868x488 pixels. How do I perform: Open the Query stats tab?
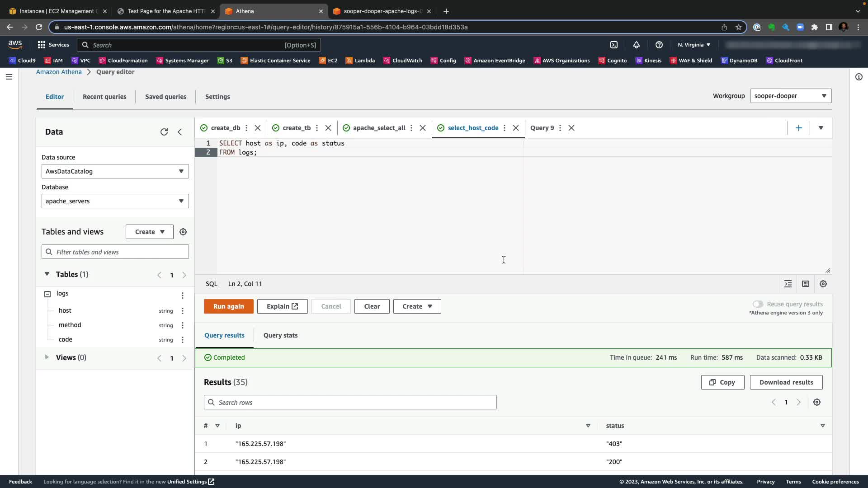(x=280, y=335)
